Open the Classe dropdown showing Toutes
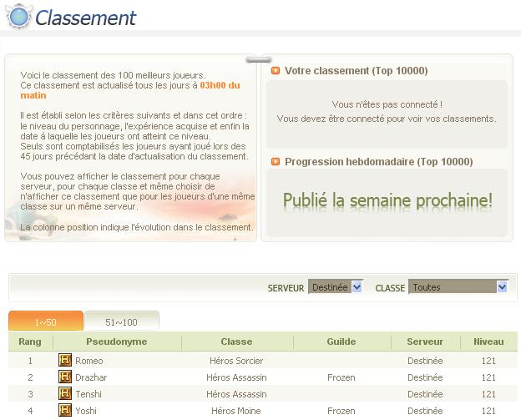 [458, 286]
